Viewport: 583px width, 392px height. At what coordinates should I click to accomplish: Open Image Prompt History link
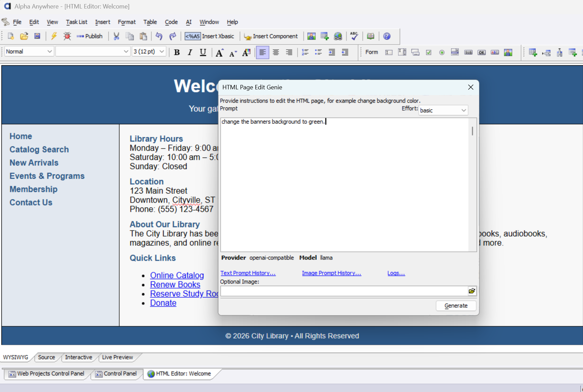coord(332,273)
